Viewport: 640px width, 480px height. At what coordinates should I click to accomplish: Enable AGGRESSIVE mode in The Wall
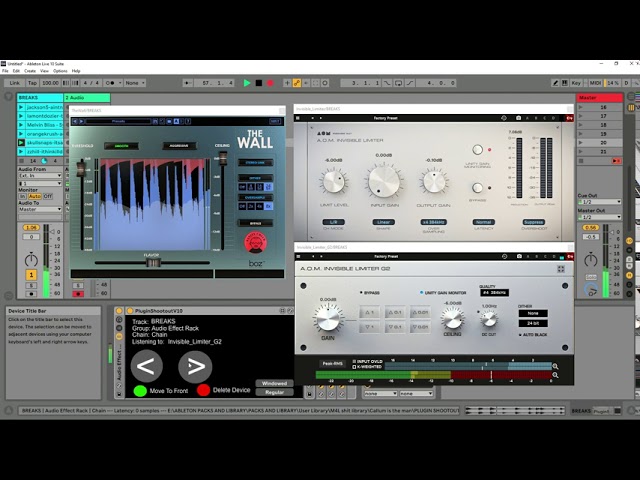pos(179,146)
